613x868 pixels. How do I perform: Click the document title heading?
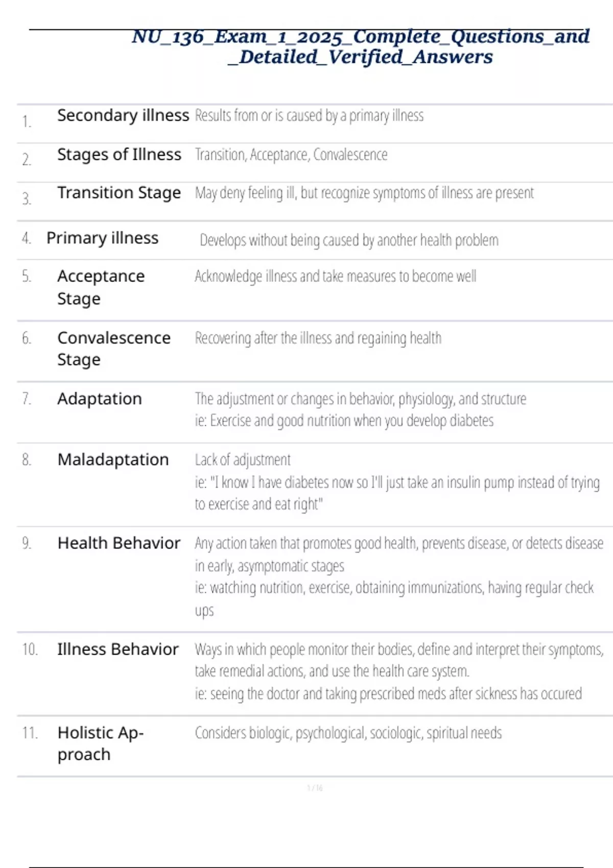(360, 46)
